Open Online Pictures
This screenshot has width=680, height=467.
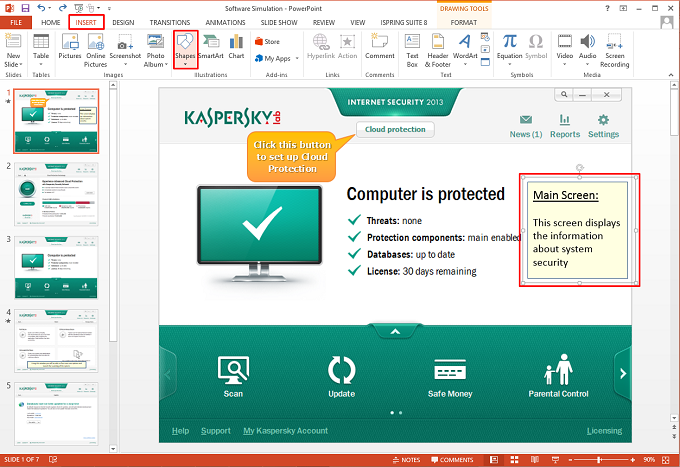point(95,50)
